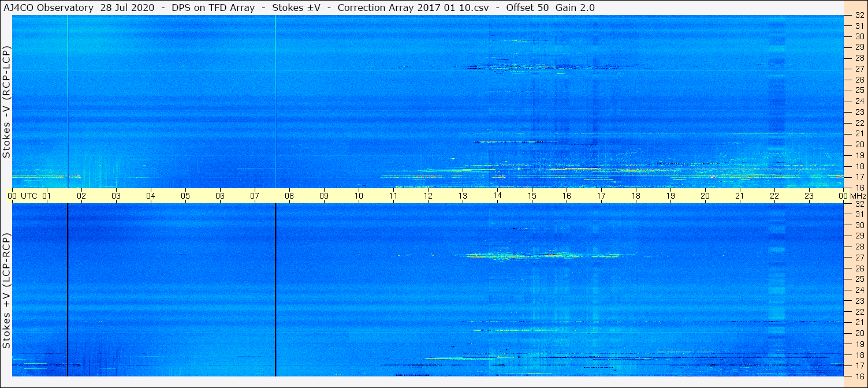
Task: Click the 04 hour tick on time axis
Action: coord(151,196)
